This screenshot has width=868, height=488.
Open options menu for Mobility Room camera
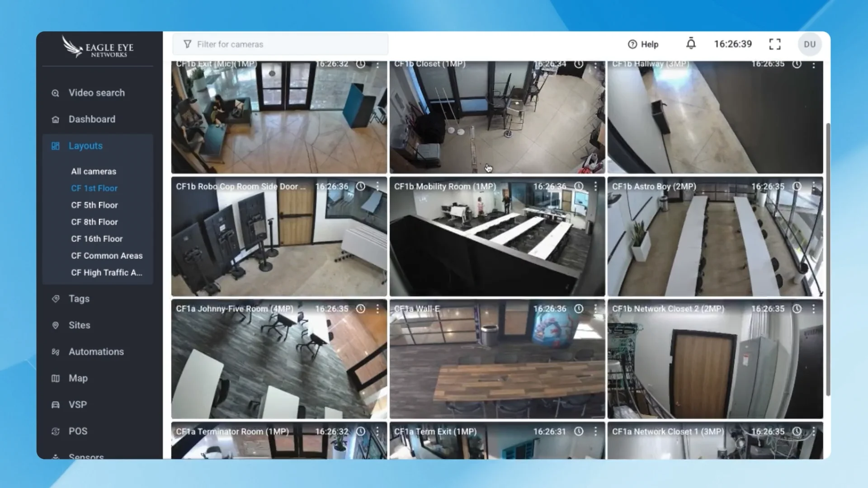(x=595, y=186)
